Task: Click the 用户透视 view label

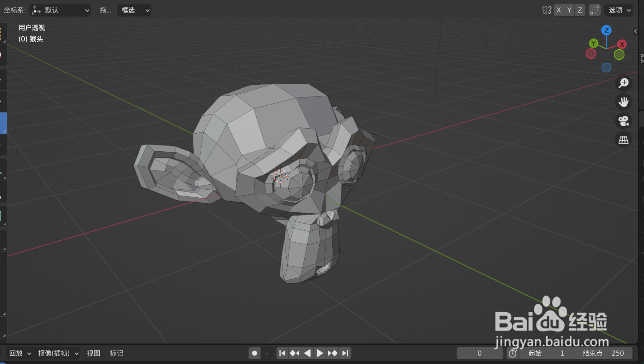Action: (32, 28)
